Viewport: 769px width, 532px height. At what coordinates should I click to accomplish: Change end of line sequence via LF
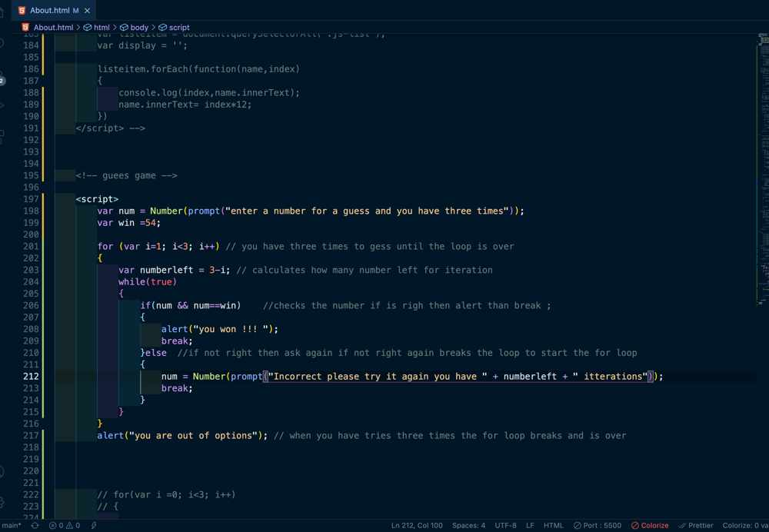tap(530, 525)
